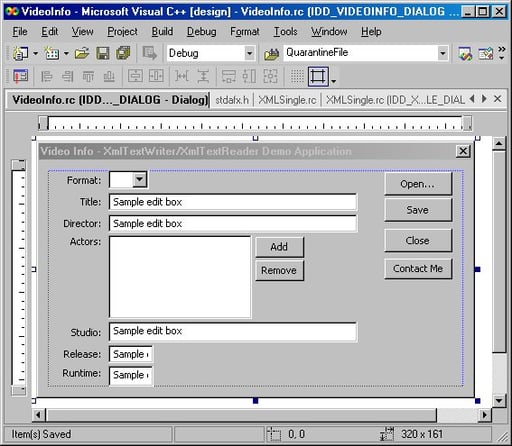Switch to the XMLSingle.rc tab
The height and width of the screenshot is (446, 512).
[287, 100]
